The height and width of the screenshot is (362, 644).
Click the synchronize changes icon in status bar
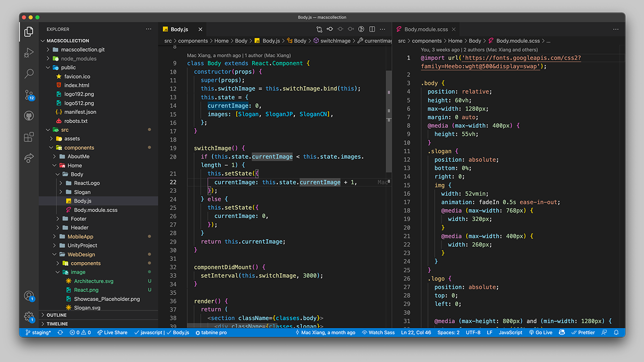61,332
